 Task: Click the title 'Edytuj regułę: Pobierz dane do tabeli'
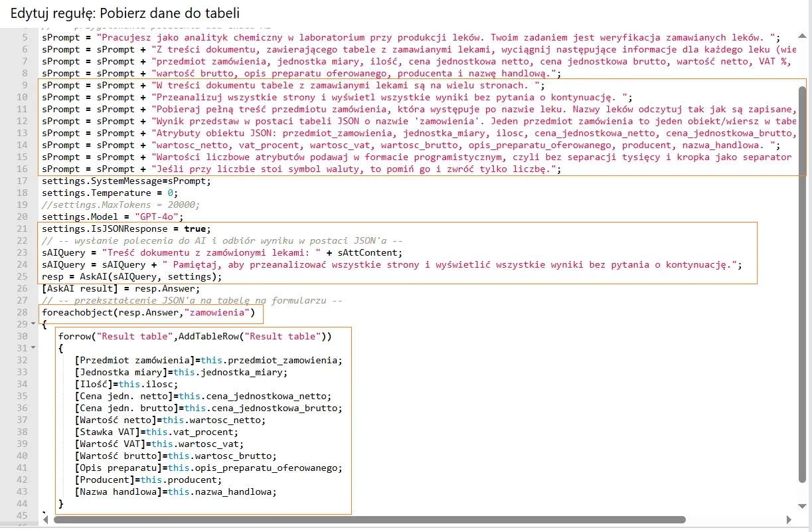[125, 13]
